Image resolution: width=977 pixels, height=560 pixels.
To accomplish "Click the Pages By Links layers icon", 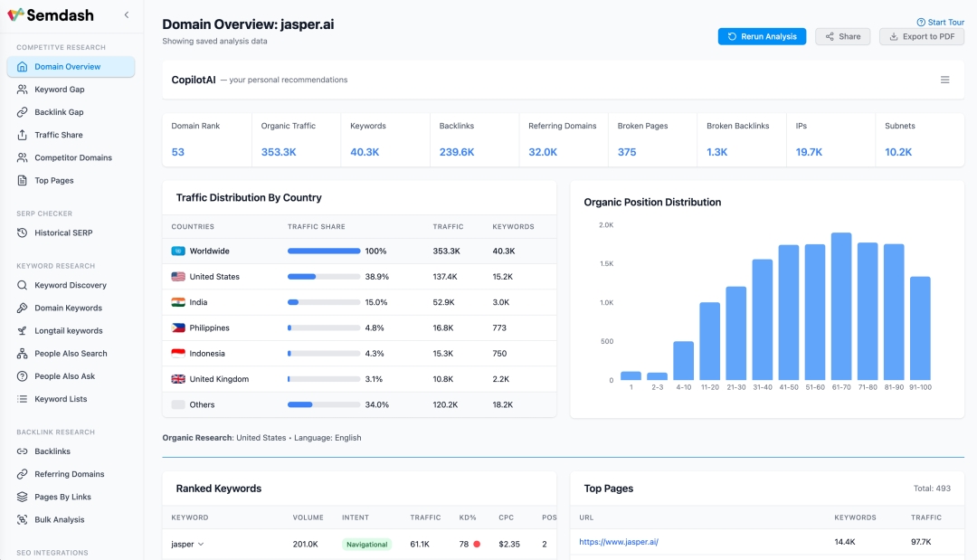I will point(23,497).
